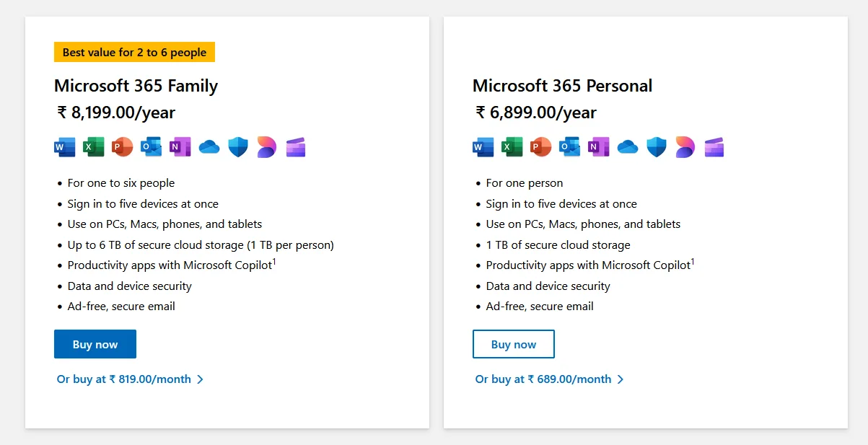Click the Clipchamp icon in the Personal plan

point(714,147)
